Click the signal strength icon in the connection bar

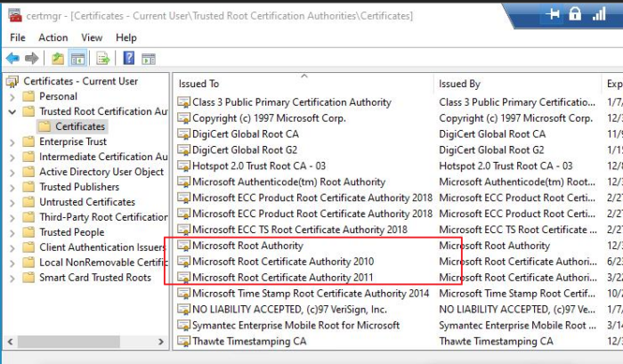point(599,14)
